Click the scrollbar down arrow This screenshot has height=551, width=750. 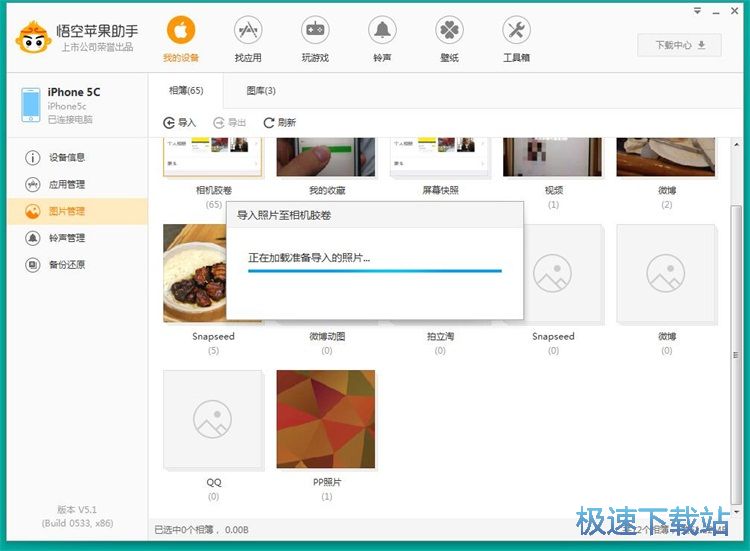tap(736, 511)
